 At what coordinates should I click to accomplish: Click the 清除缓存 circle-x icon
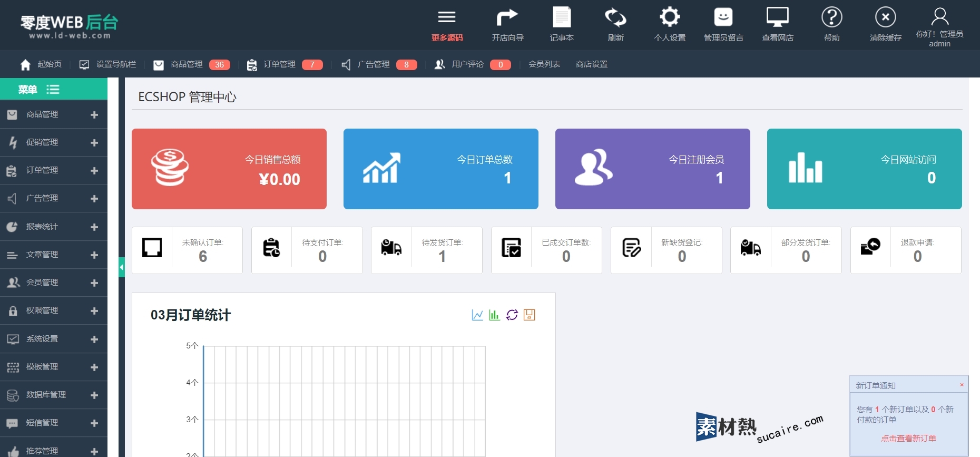(886, 17)
